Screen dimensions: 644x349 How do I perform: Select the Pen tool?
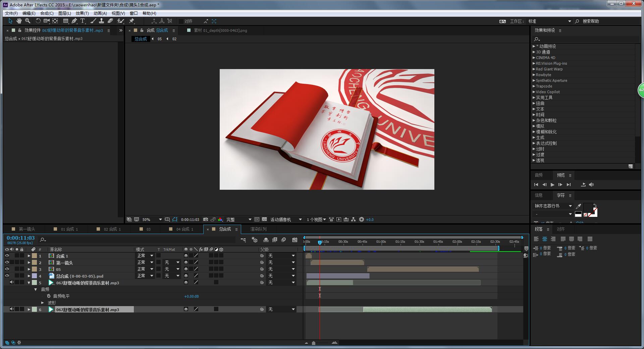pos(74,21)
